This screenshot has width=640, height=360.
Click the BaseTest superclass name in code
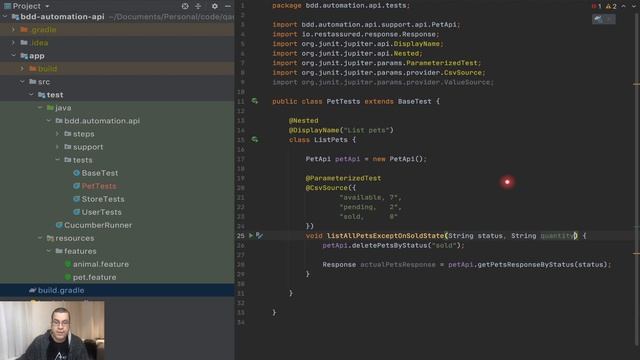414,101
